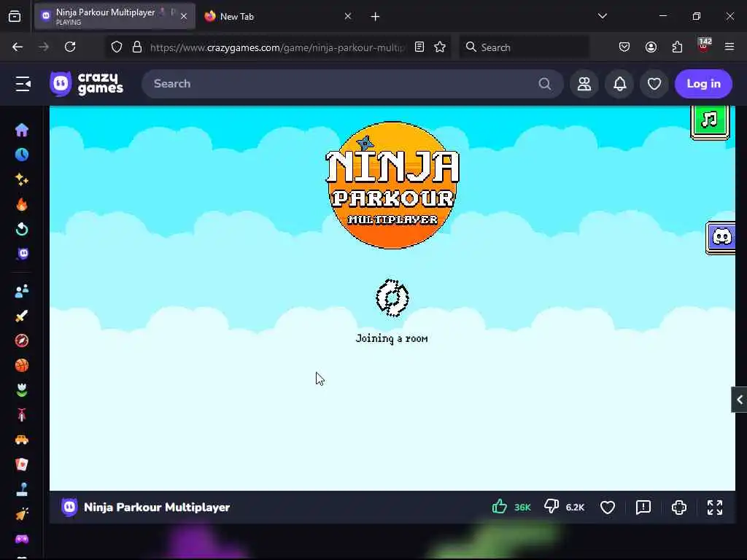Click the puzzle piece icon below game

pos(679,507)
